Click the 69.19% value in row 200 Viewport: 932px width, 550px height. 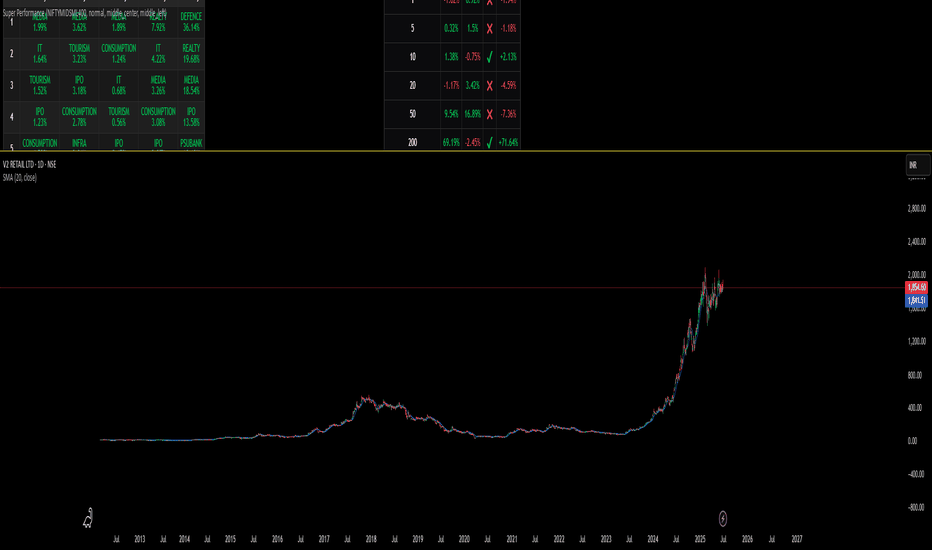click(451, 143)
